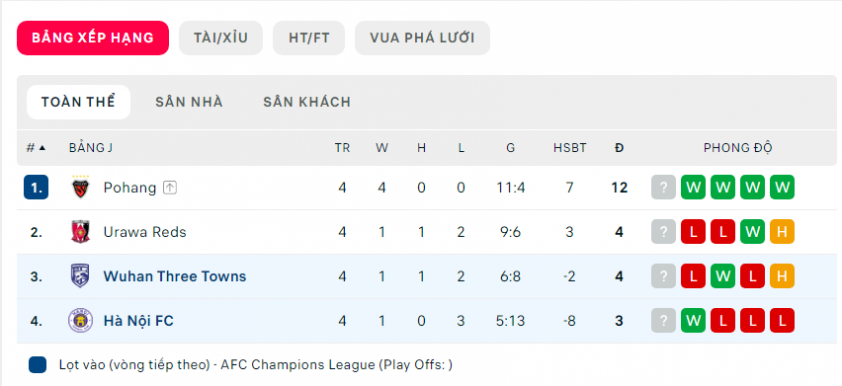The image size is (842, 386).
Task: Click Wuhan Three Towns' green W form badge
Action: point(723,276)
